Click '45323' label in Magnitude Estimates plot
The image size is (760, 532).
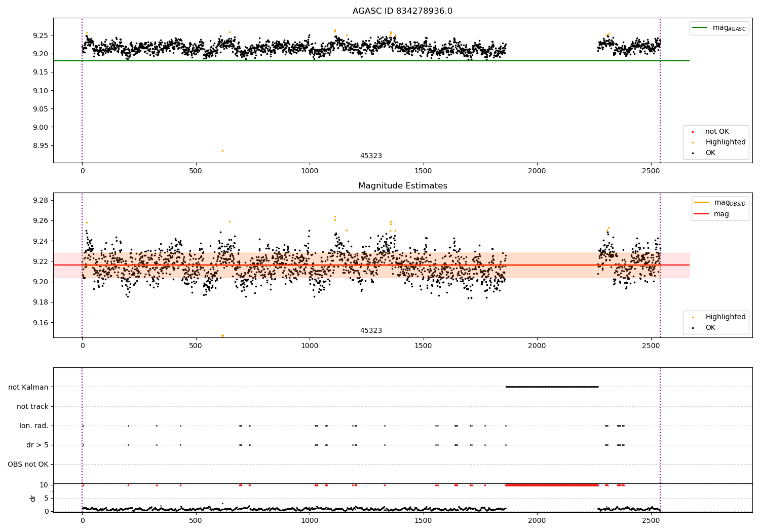[371, 331]
